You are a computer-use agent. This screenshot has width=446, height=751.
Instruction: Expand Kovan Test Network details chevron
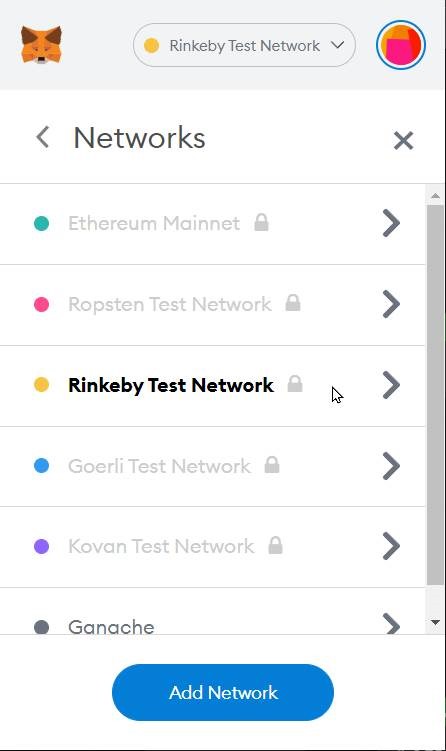(391, 546)
